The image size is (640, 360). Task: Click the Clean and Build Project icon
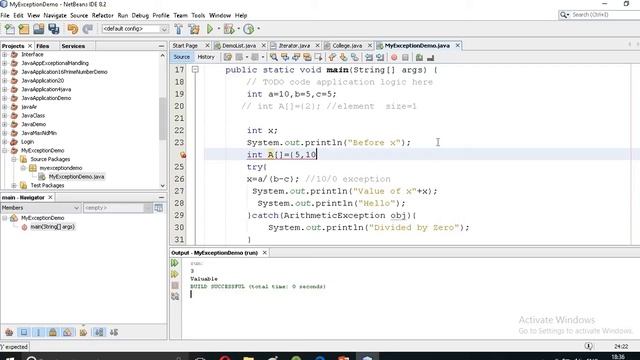point(194,29)
